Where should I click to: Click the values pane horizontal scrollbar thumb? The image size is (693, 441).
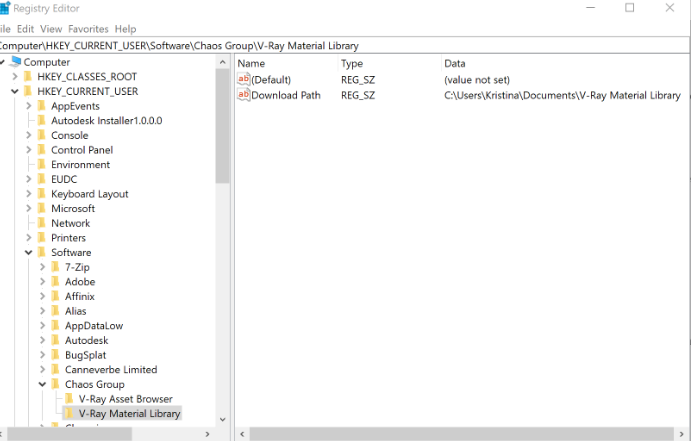[x=461, y=434]
